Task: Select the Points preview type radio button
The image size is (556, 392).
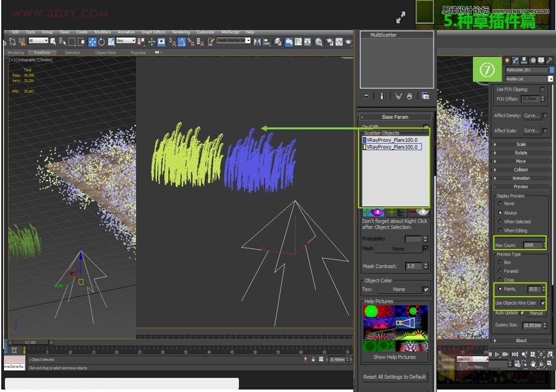Action: click(500, 288)
